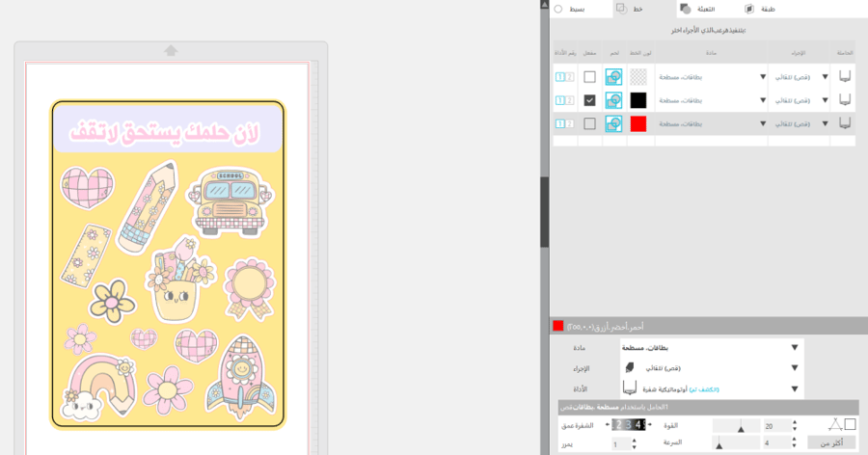Select tool number 1 in the black row
The width and height of the screenshot is (868, 455).
pyautogui.click(x=560, y=100)
